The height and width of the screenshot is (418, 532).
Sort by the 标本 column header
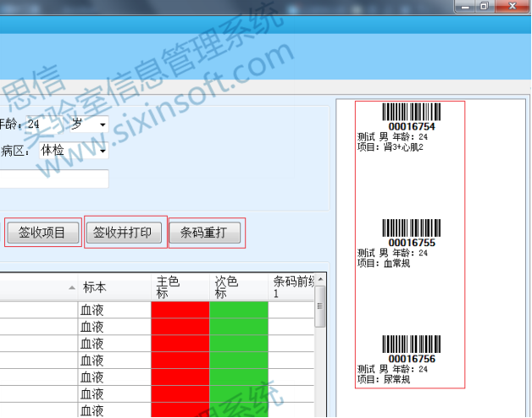click(114, 287)
